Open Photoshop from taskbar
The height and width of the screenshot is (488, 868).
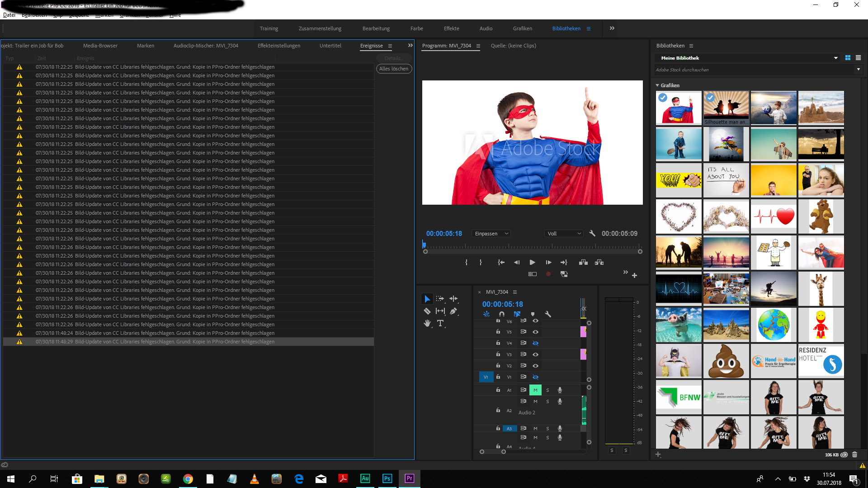coord(387,479)
